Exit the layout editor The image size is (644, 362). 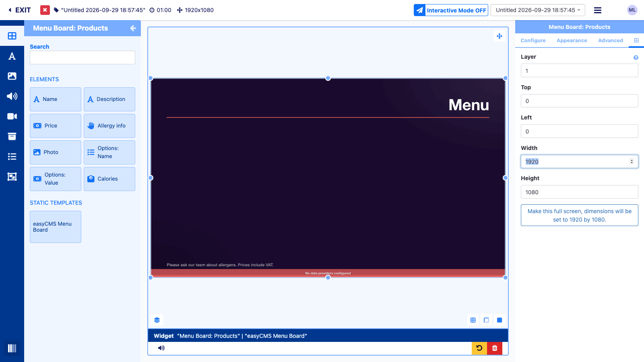pos(19,10)
